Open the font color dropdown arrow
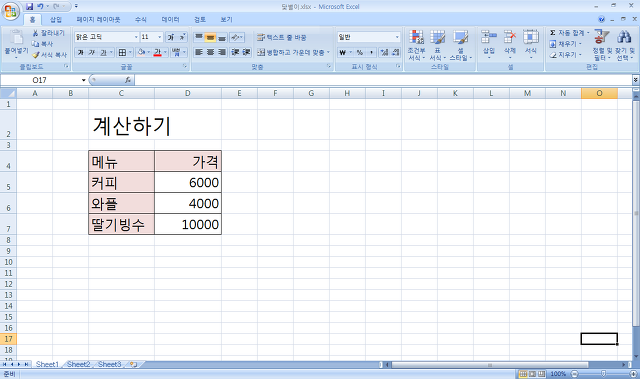The width and height of the screenshot is (640, 379). pos(165,52)
